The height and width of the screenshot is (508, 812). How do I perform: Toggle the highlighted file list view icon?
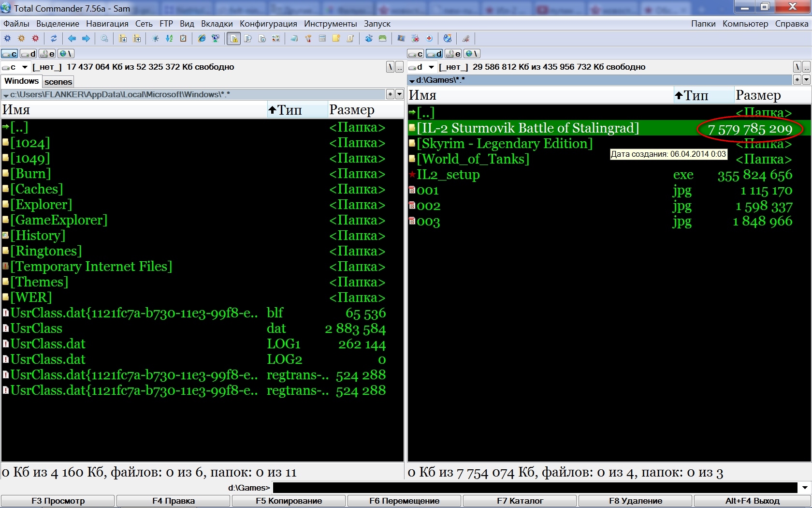(234, 39)
